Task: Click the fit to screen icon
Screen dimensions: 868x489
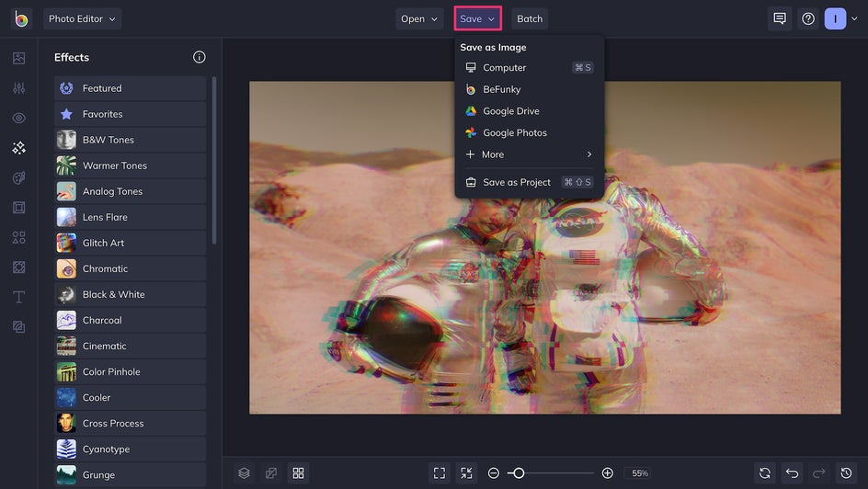Action: tap(440, 473)
